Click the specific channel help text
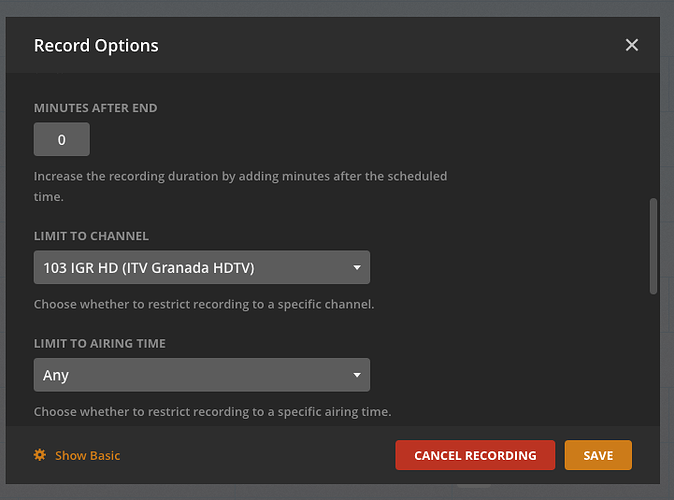 (x=204, y=304)
